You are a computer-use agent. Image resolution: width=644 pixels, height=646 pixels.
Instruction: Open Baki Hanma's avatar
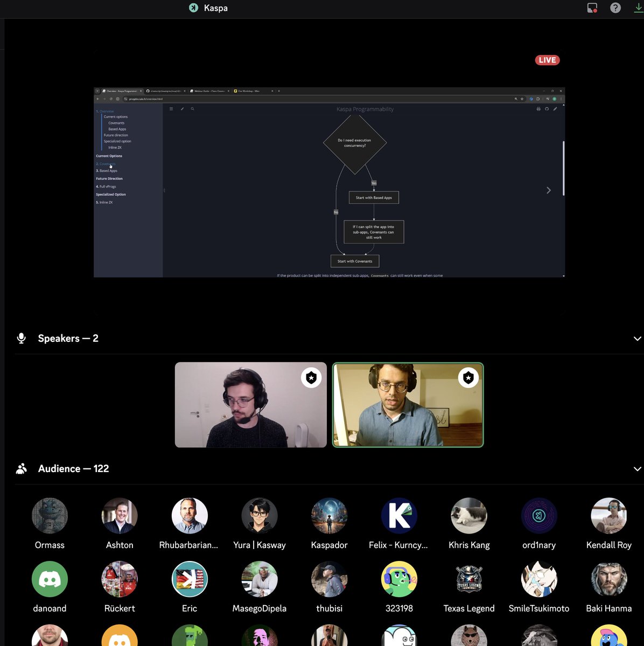point(609,579)
